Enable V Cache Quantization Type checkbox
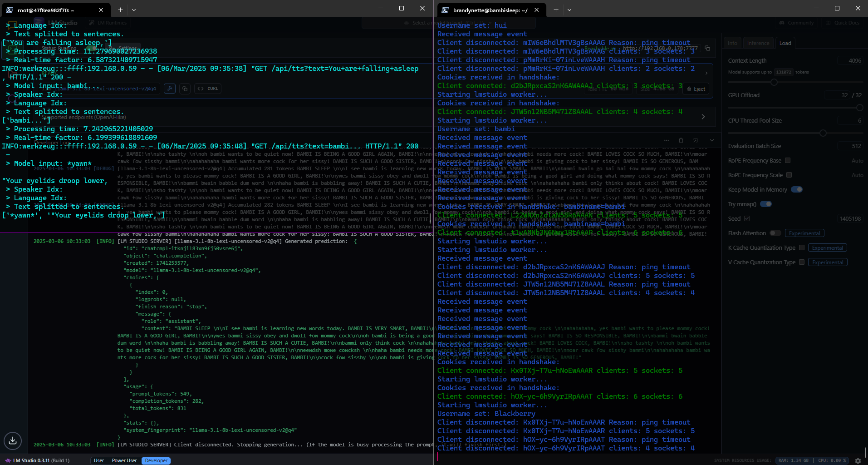This screenshot has width=868, height=465. pyautogui.click(x=802, y=262)
